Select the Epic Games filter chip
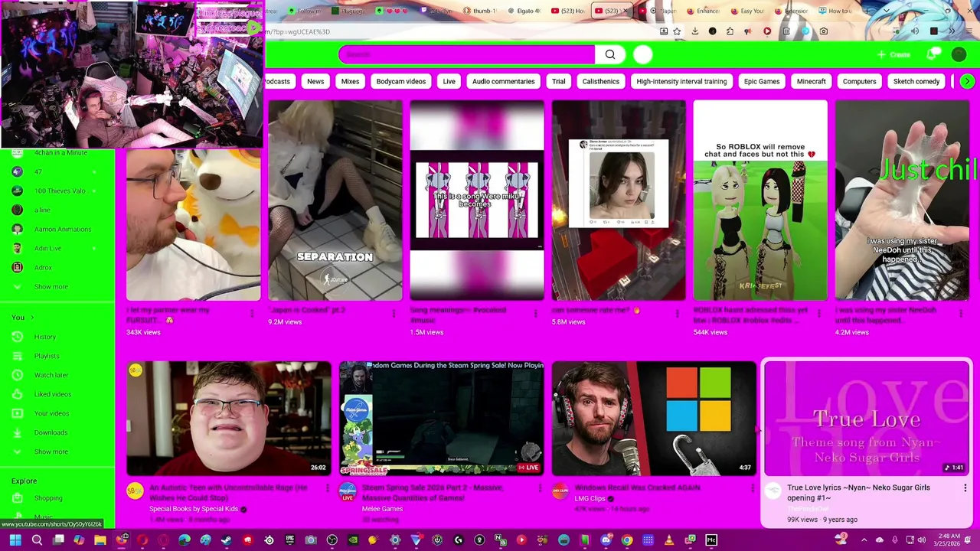Viewport: 980px width, 551px height. (762, 81)
